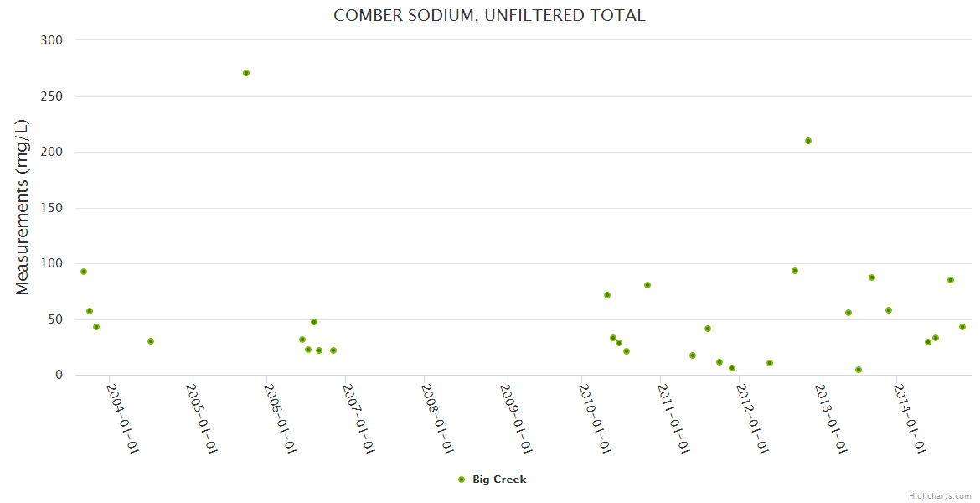Select the 2014 data point near 85 mg/L
This screenshot has width=980, height=503.
[x=951, y=280]
